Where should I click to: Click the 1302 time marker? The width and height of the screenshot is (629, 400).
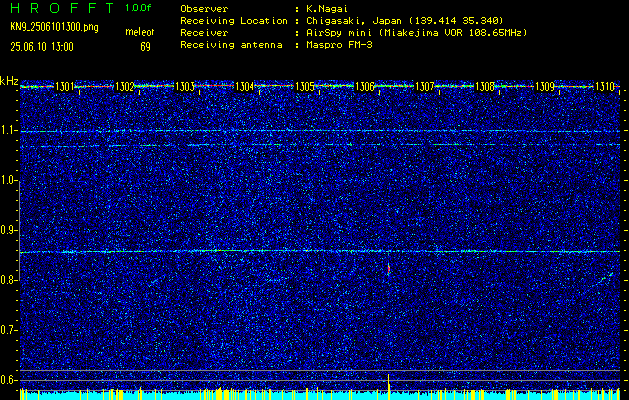124,86
